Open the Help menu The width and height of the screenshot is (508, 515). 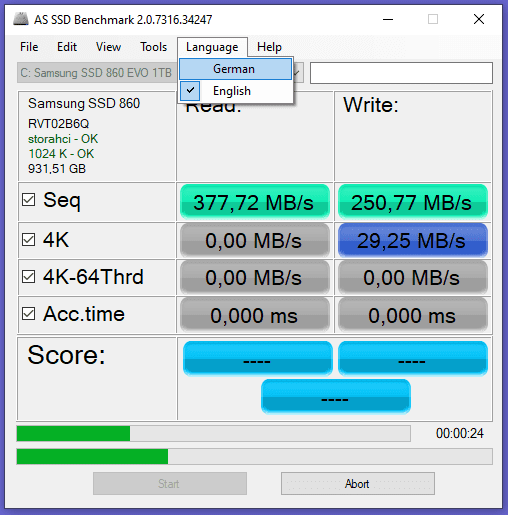(x=269, y=47)
